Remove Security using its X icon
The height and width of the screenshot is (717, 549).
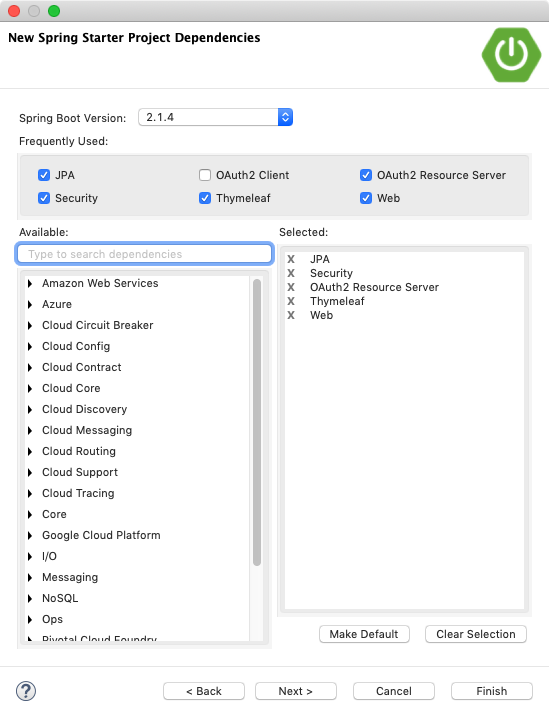click(x=291, y=273)
